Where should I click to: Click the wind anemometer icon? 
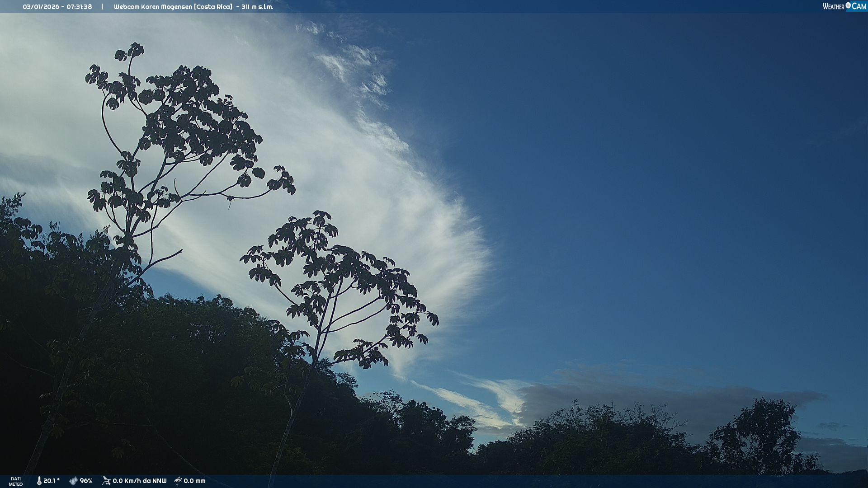pyautogui.click(x=106, y=481)
